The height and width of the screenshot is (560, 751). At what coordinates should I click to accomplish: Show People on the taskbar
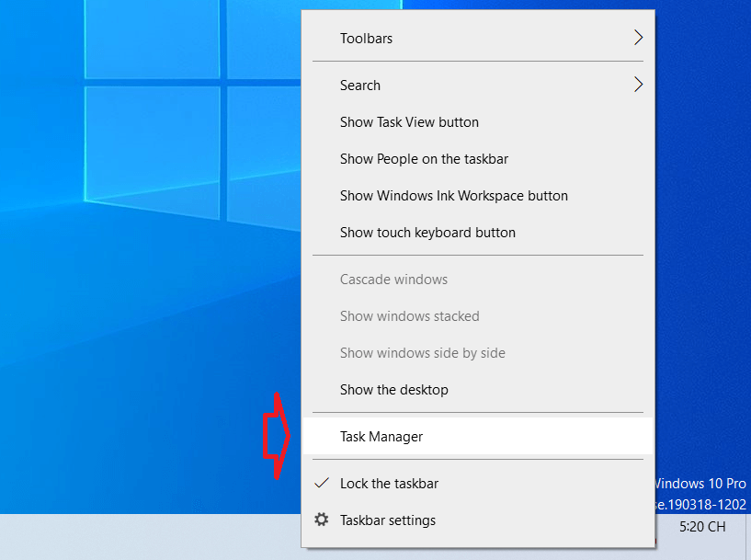[424, 158]
